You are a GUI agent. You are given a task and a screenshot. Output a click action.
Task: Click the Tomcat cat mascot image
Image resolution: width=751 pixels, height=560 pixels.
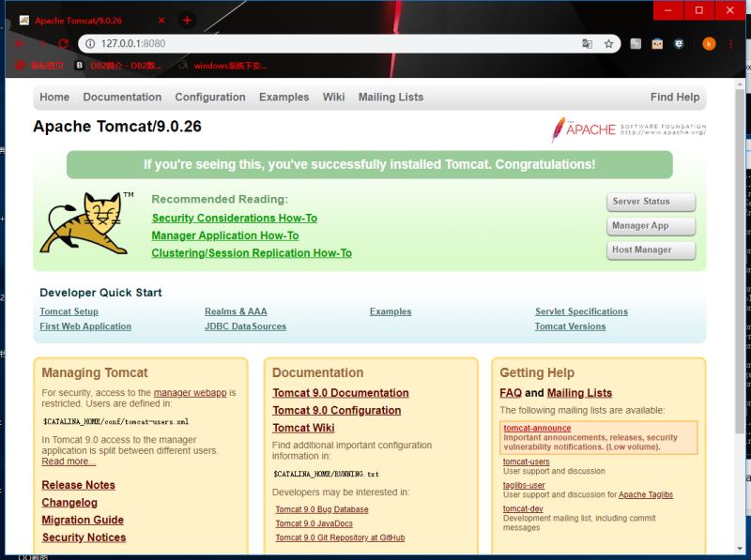tap(83, 223)
